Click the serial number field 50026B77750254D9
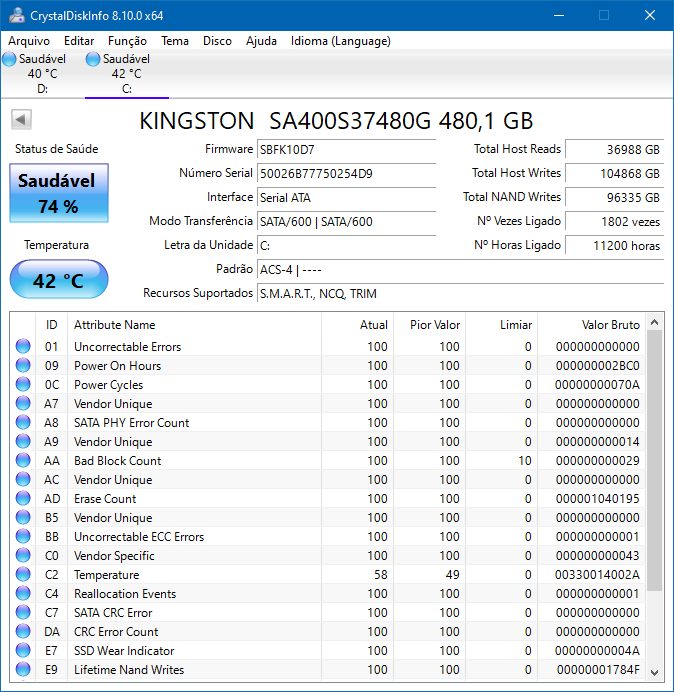 pos(346,173)
